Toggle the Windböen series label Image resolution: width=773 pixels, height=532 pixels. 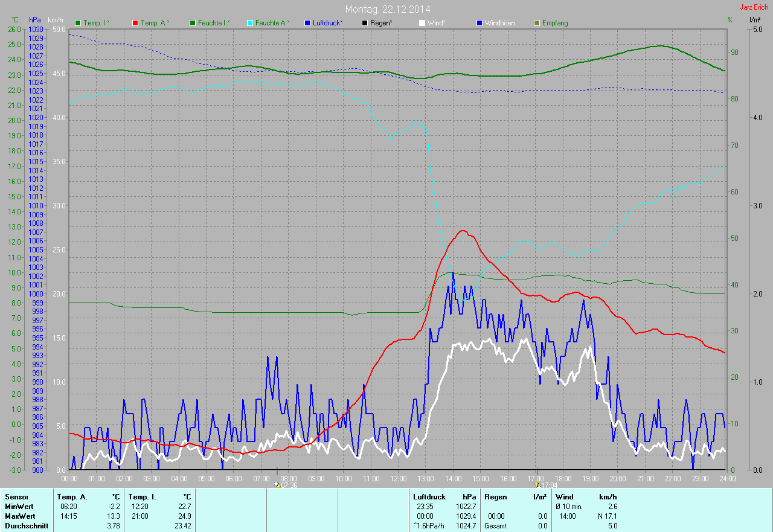tap(499, 23)
